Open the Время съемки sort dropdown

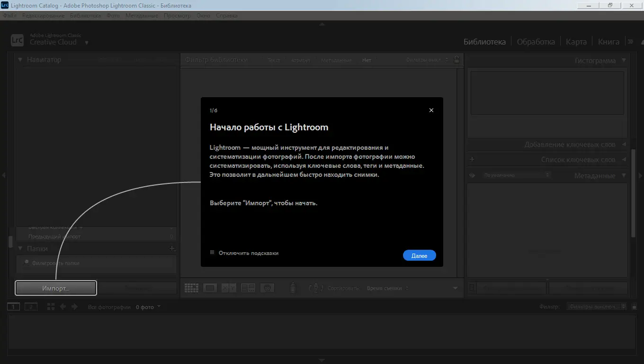click(x=388, y=288)
